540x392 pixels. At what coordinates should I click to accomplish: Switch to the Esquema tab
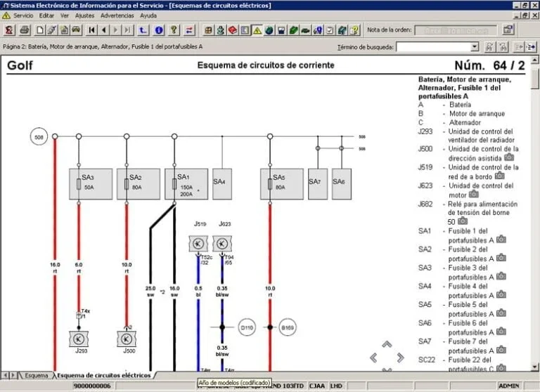36,375
